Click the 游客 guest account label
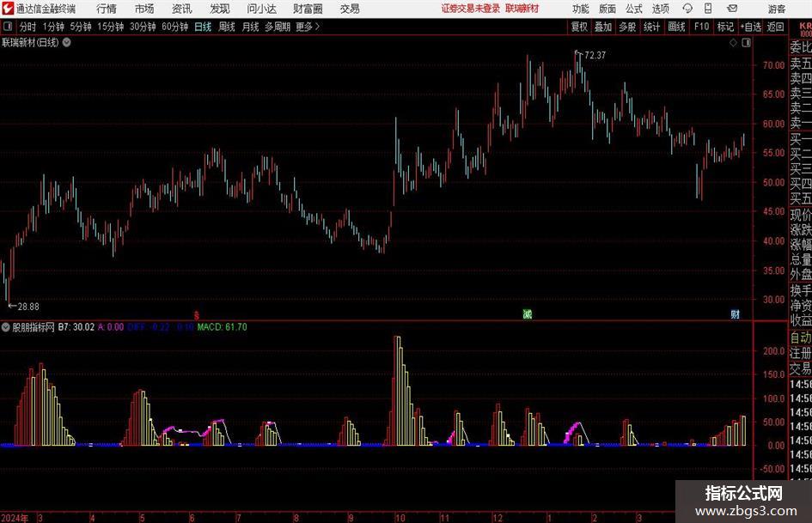812x523 pixels. pyautogui.click(x=777, y=9)
